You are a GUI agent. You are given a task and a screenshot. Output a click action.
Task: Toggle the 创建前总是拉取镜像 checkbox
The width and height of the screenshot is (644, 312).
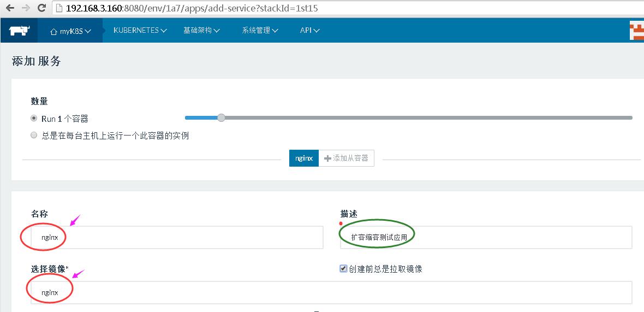(x=344, y=268)
